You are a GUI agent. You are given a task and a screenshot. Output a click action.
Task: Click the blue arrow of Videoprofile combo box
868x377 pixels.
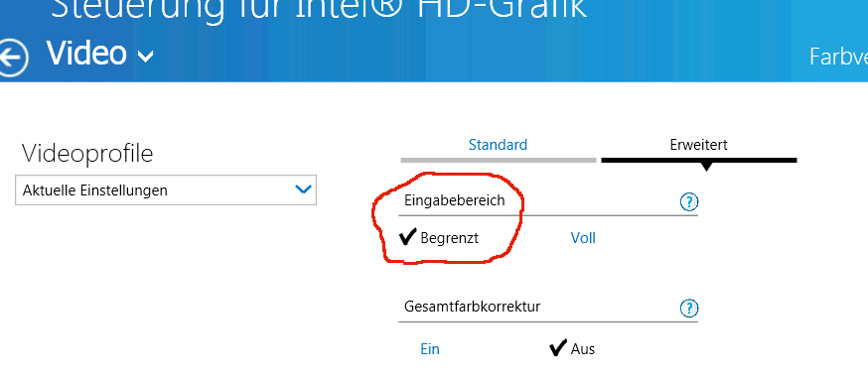point(303,189)
